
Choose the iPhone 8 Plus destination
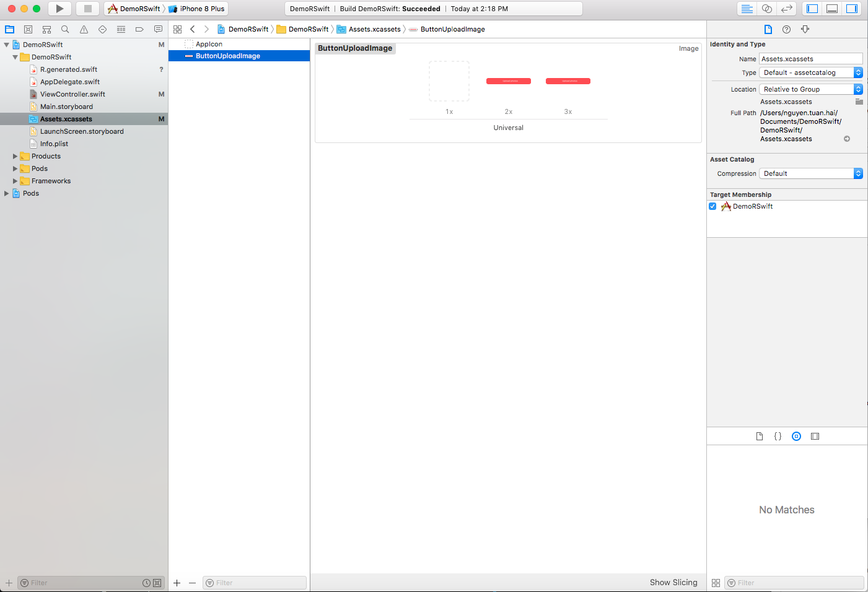click(x=197, y=9)
